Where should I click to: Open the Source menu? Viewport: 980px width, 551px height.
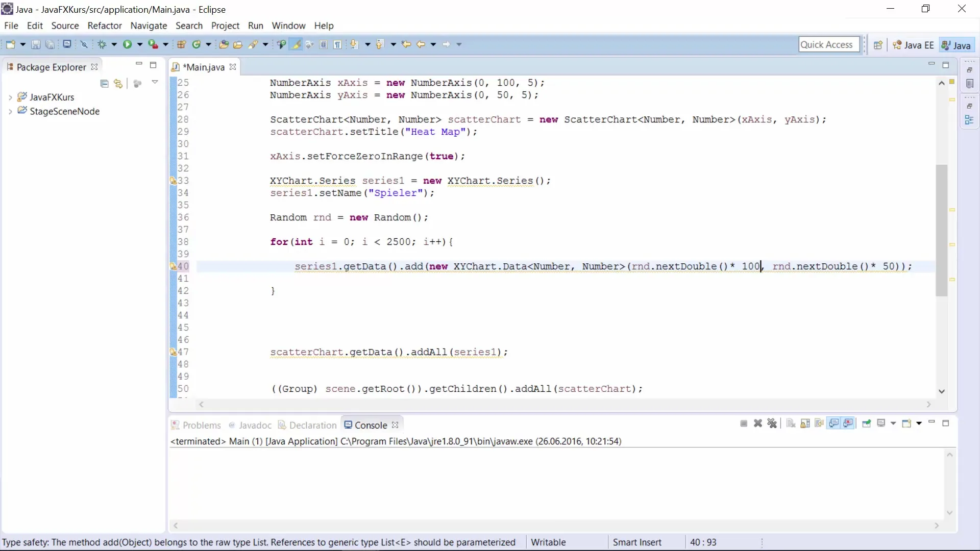pyautogui.click(x=65, y=26)
